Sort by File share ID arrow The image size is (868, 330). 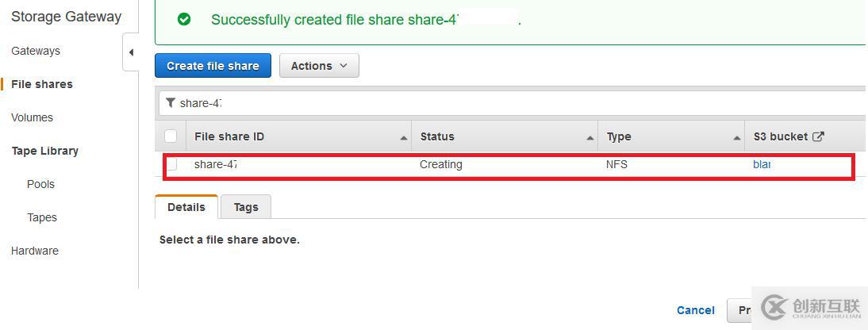click(x=404, y=138)
